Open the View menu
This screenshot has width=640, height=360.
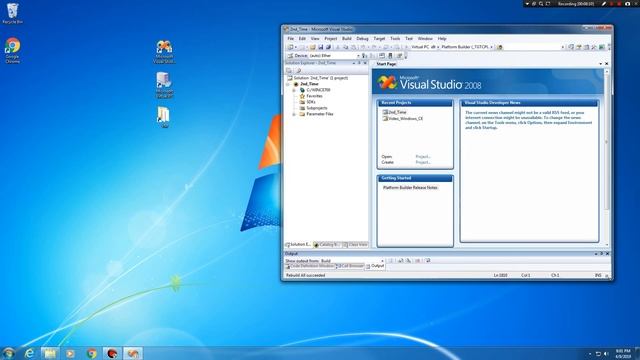click(315, 38)
